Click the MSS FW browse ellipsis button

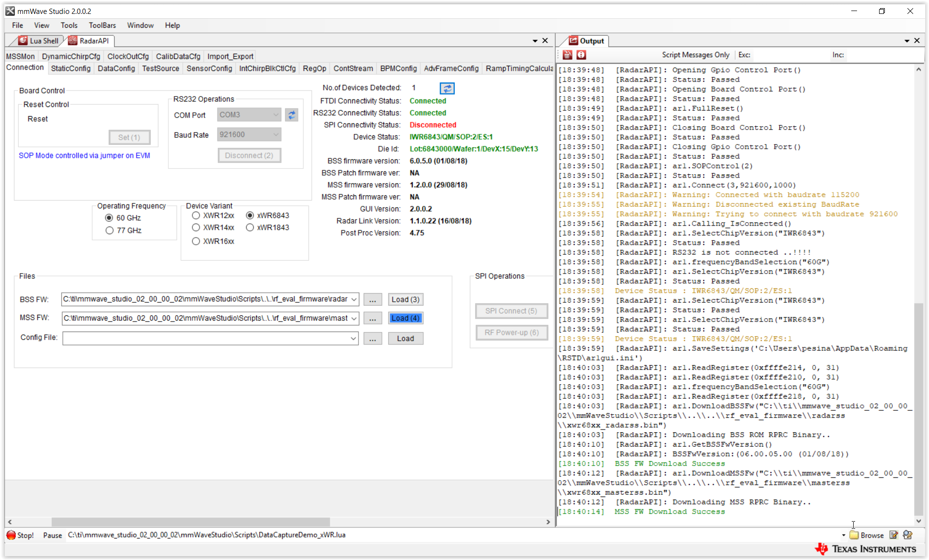click(x=372, y=319)
